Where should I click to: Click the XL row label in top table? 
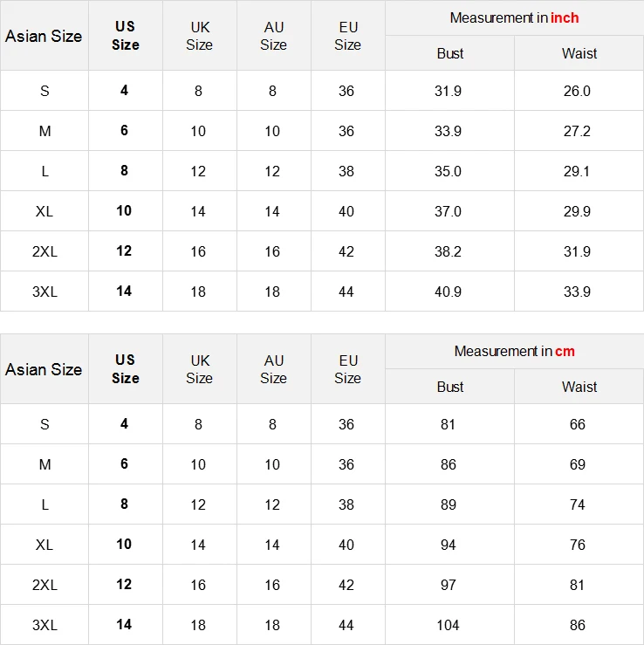[45, 211]
